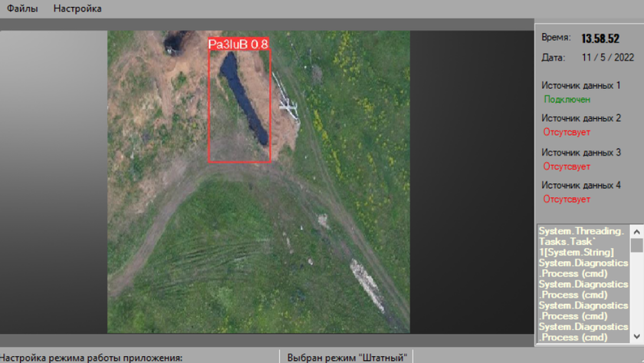644x363 pixels.
Task: Open the Настройка menu
Action: click(77, 8)
